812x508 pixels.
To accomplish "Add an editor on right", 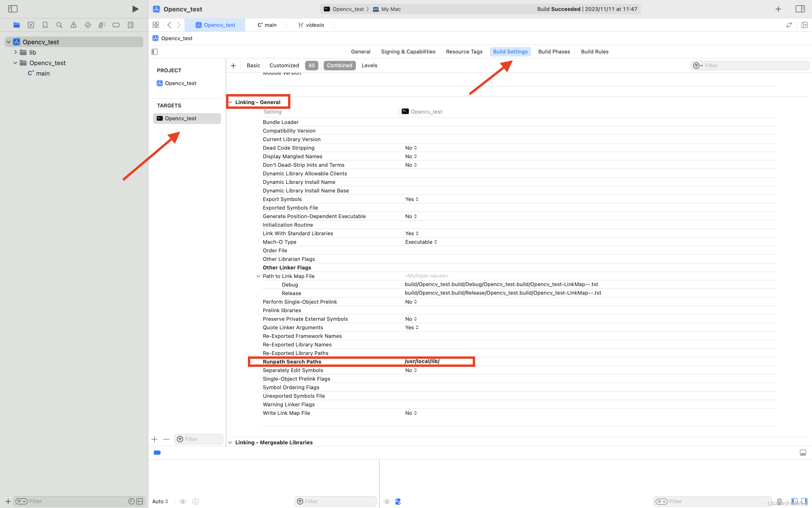I will pos(804,25).
